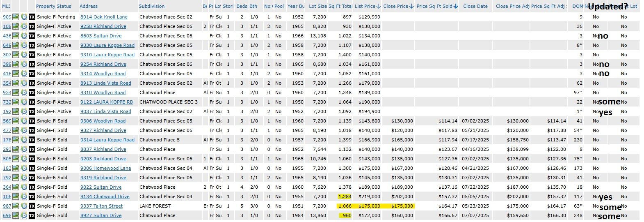The width and height of the screenshot is (644, 222).
Task: Open history clock icon for 9022 Sultan Drive
Action: coord(24,187)
